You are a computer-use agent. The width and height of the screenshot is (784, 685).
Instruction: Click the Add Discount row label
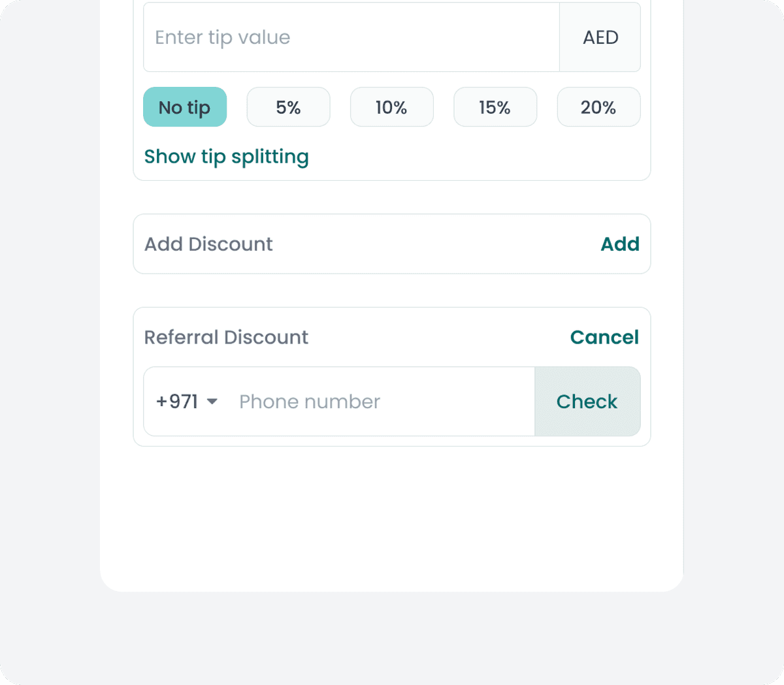click(x=208, y=244)
